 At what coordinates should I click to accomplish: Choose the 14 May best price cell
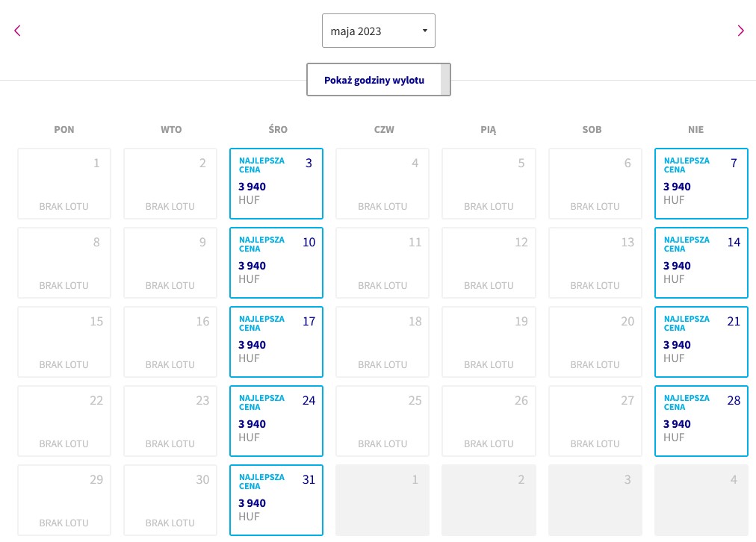tap(701, 263)
